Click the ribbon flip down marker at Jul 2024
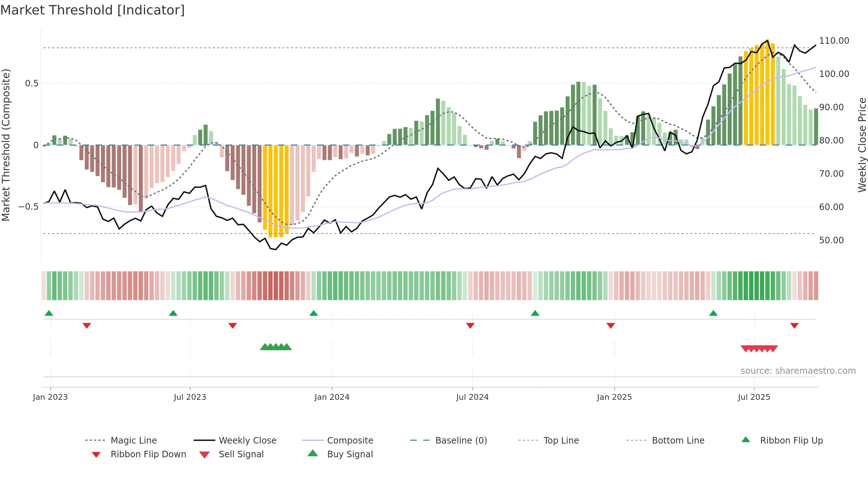Screen dimensions: 868x488 [x=470, y=326]
